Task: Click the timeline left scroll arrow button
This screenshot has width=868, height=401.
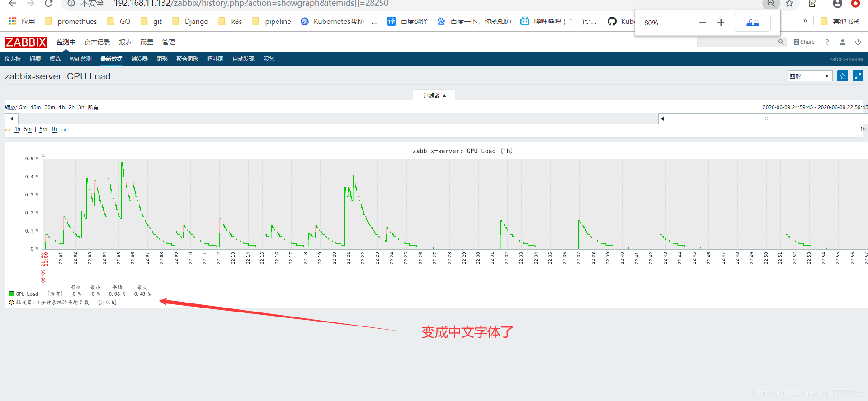Action: point(12,119)
